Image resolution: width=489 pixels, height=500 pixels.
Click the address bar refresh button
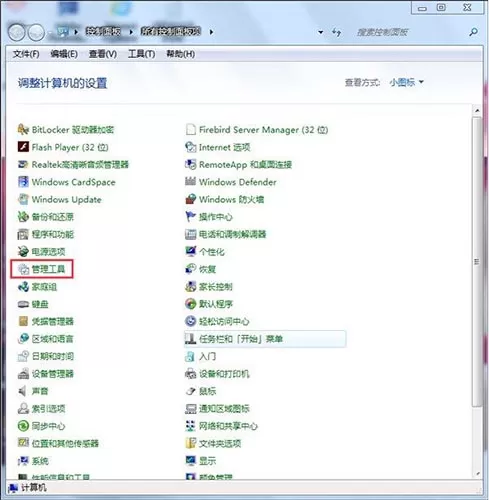[x=336, y=32]
